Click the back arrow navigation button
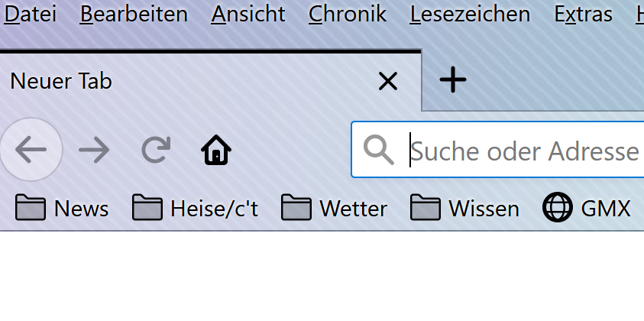The height and width of the screenshot is (321, 644). tap(31, 150)
